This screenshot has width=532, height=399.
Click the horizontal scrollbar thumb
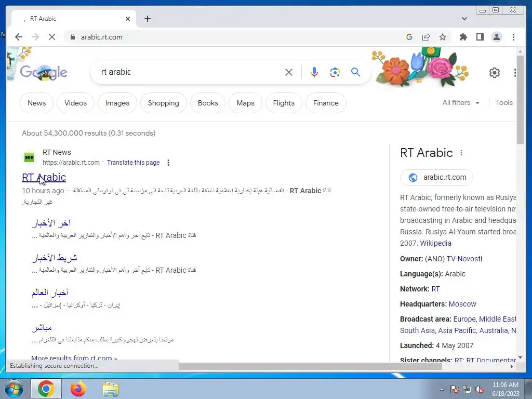310,366
